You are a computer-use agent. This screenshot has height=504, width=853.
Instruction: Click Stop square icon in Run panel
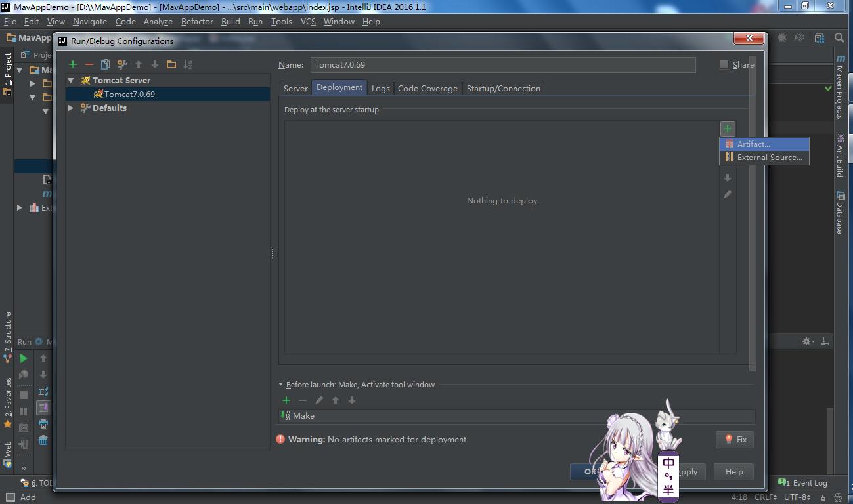pos(24,395)
